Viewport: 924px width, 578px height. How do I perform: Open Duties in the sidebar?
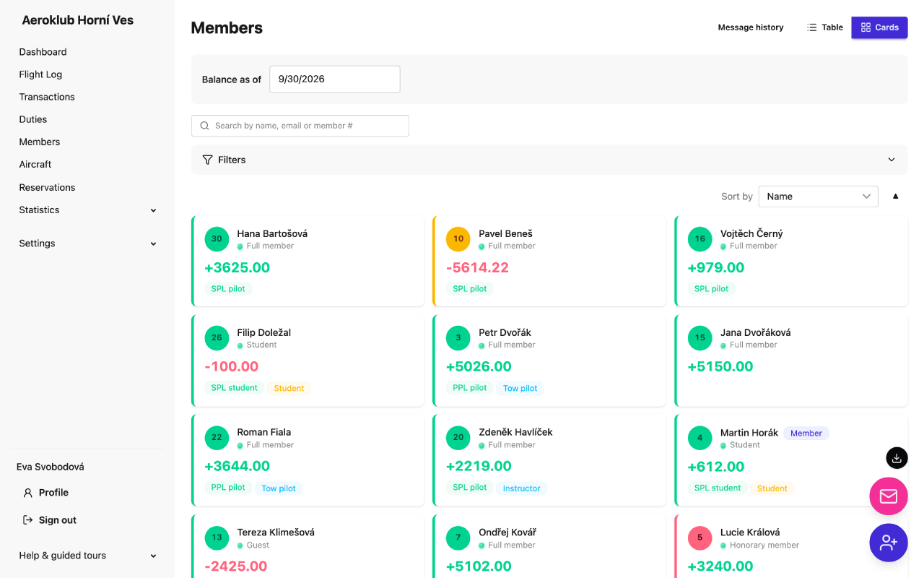coord(33,120)
